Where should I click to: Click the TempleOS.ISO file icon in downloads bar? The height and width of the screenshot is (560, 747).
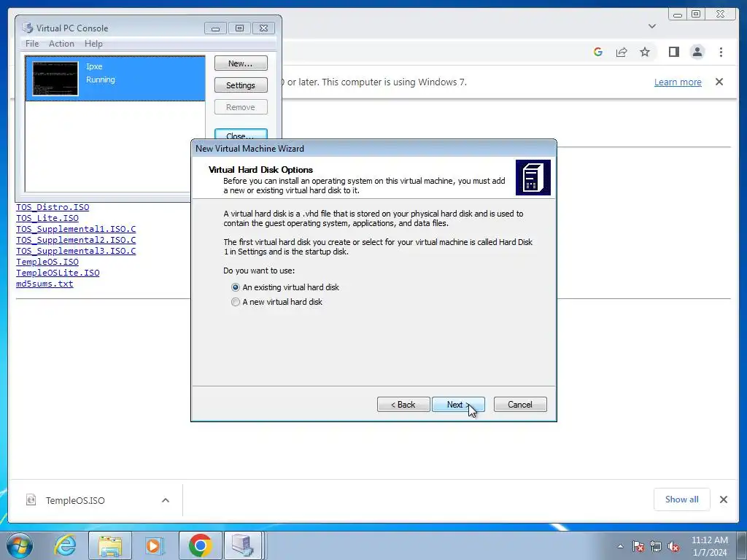[x=31, y=500]
